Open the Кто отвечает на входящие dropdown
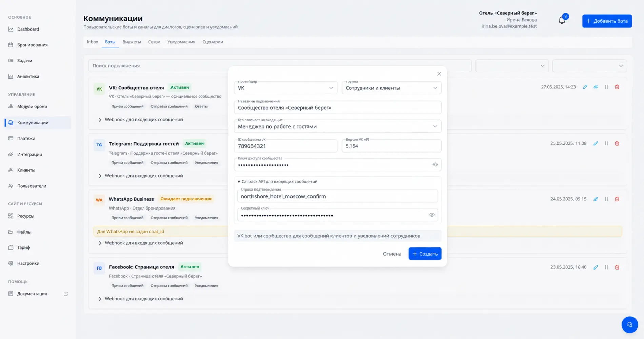 [x=338, y=126]
